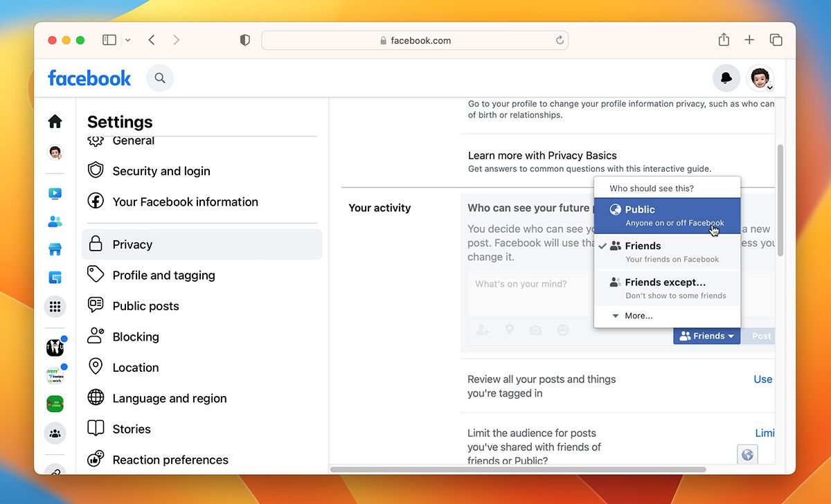This screenshot has height=504, width=831.
Task: Open your profile from left rail
Action: 55,152
